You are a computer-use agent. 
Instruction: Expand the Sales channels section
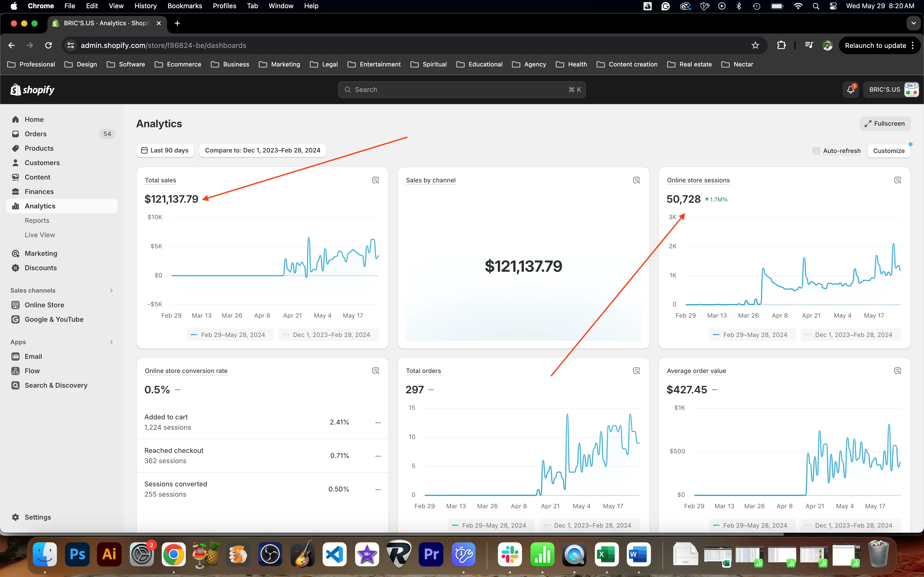(111, 290)
